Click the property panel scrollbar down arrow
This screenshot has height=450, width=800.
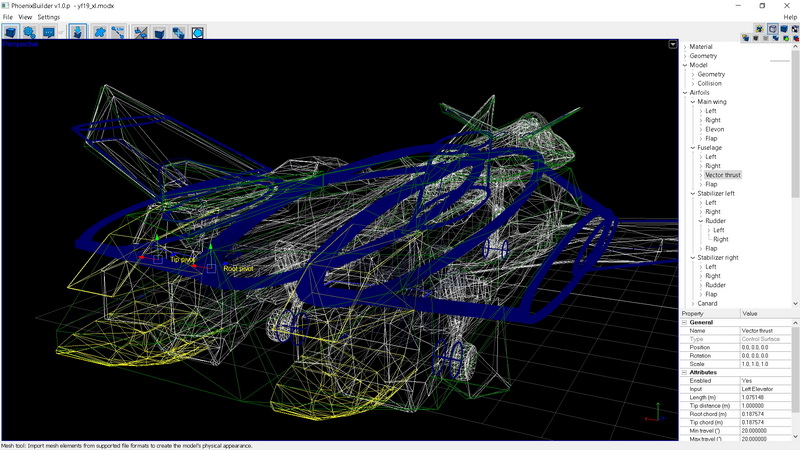795,438
